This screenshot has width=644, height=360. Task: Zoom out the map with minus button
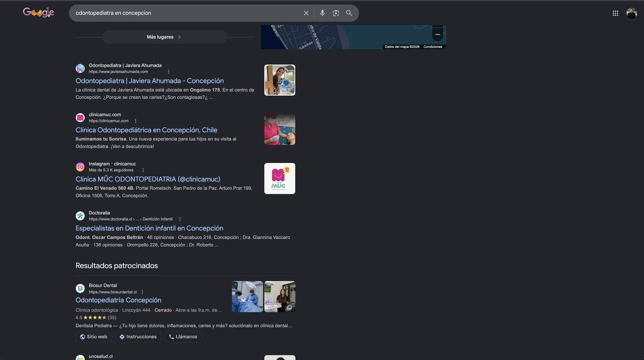[438, 34]
